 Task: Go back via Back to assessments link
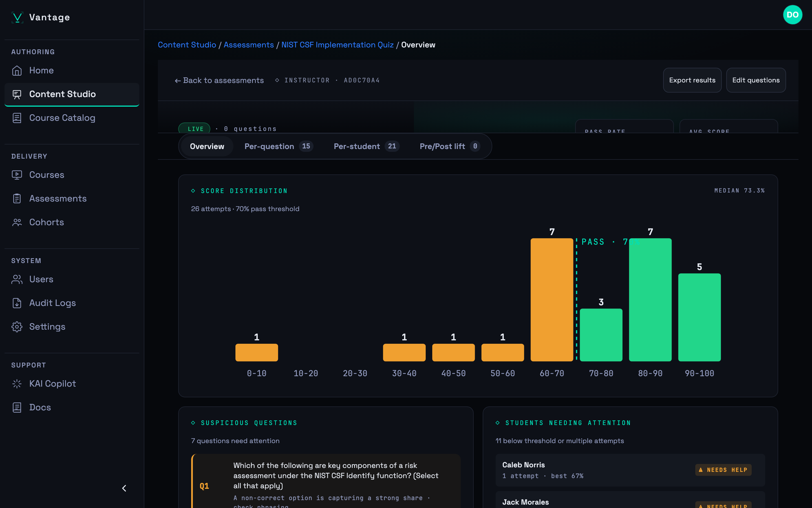click(x=219, y=80)
